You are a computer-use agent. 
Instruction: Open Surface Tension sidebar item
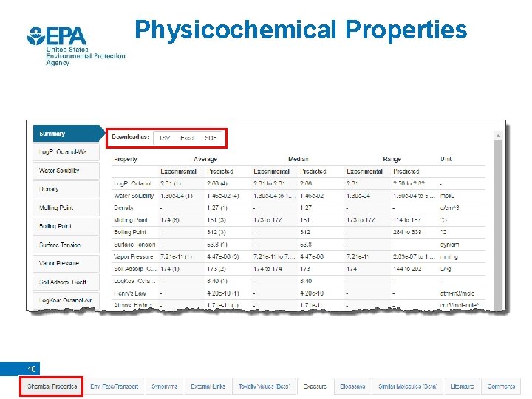click(66, 245)
